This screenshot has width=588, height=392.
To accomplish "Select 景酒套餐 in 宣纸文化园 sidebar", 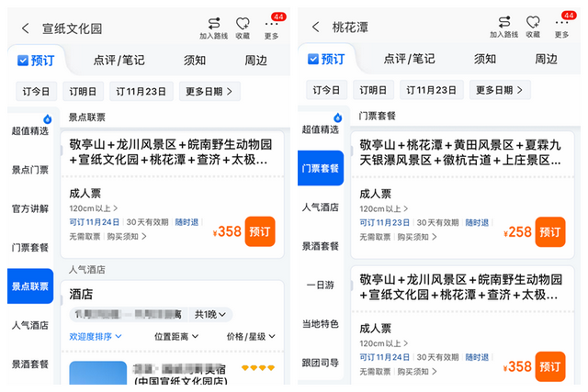I will (x=30, y=364).
